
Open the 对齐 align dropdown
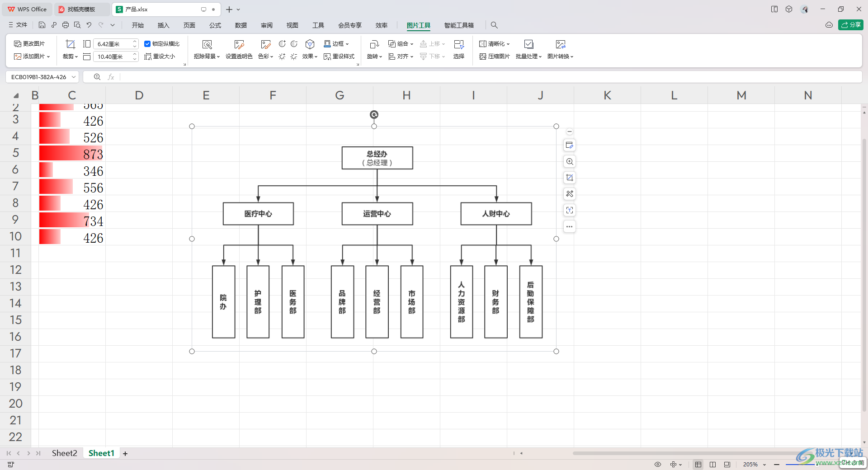point(401,56)
